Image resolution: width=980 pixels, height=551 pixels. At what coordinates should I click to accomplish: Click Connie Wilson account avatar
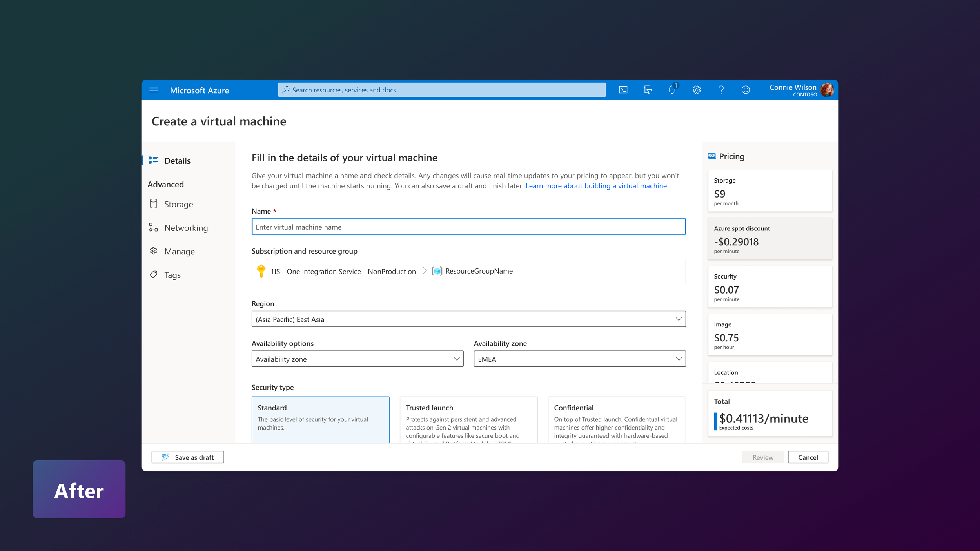(x=827, y=90)
